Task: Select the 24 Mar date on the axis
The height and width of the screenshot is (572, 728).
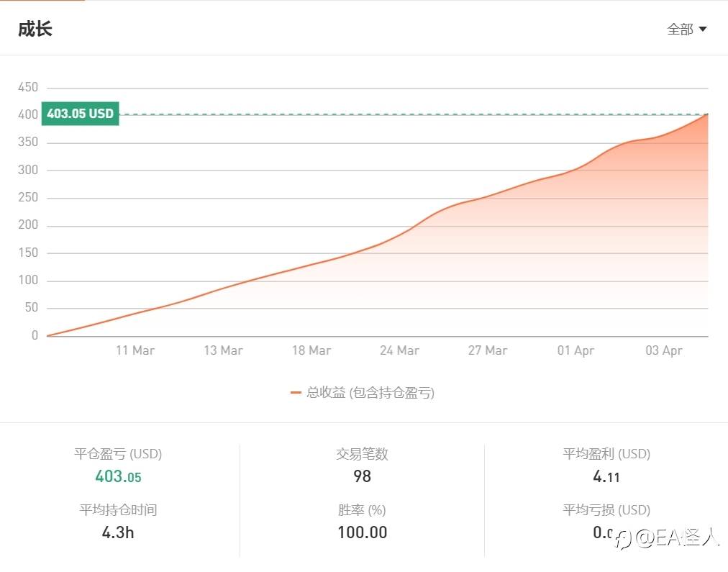Action: pos(399,350)
